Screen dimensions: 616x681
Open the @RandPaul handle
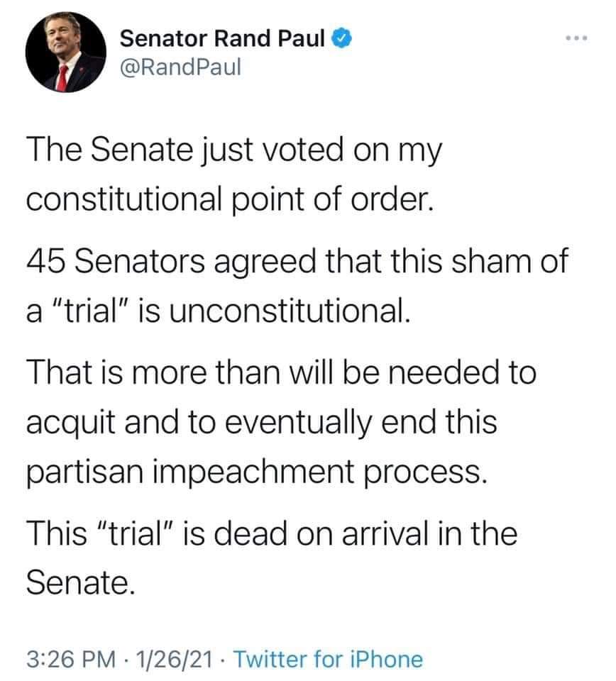180,67
